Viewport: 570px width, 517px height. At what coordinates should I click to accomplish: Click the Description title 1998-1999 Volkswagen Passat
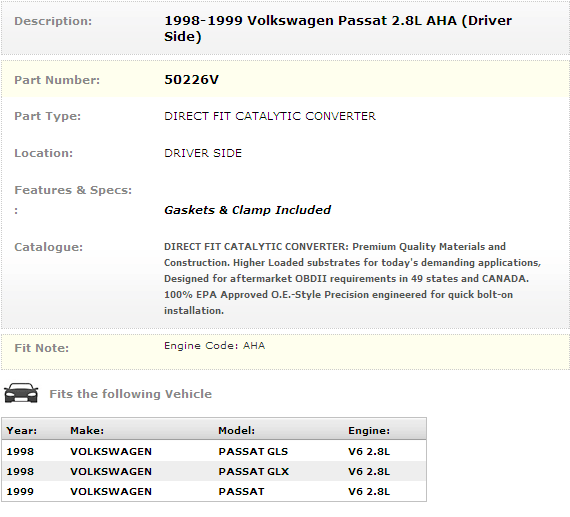tap(338, 28)
